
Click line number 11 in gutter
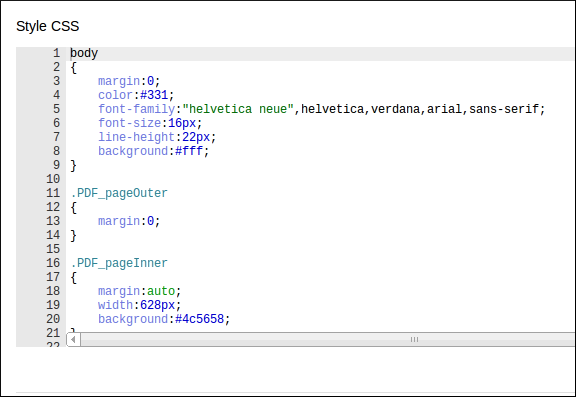click(53, 193)
